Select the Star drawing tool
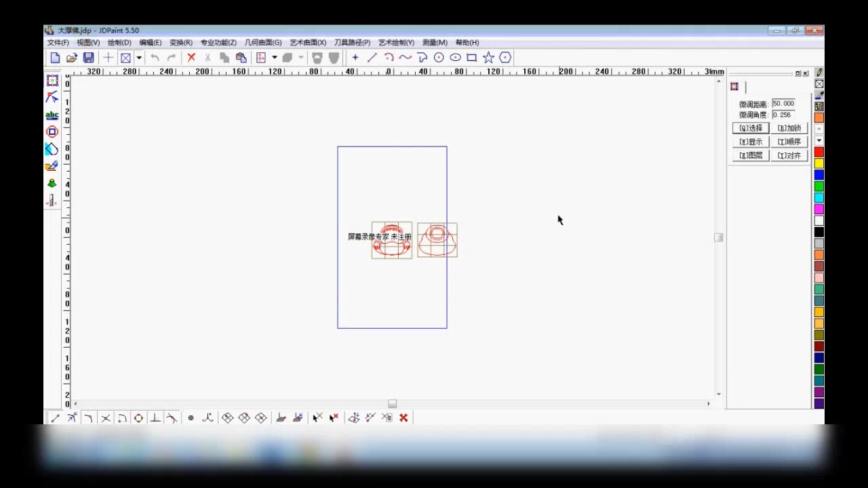868x488 pixels. click(488, 58)
